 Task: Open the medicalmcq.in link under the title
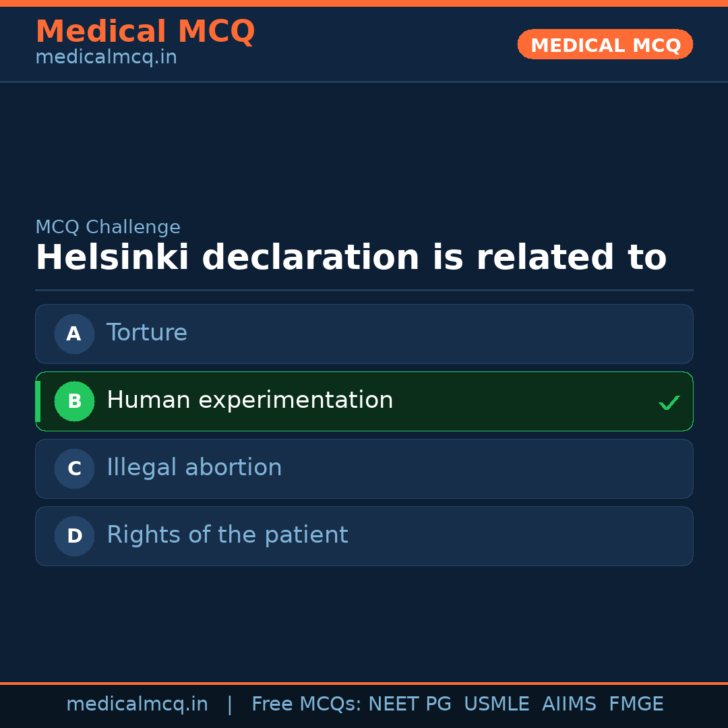(106, 58)
